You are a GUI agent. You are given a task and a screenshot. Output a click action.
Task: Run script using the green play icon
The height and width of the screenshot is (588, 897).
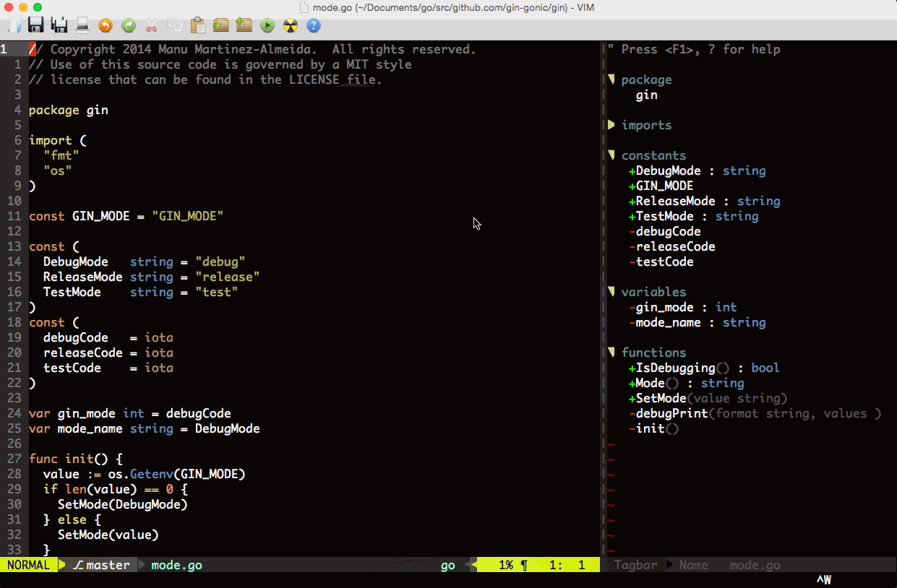pos(267,26)
